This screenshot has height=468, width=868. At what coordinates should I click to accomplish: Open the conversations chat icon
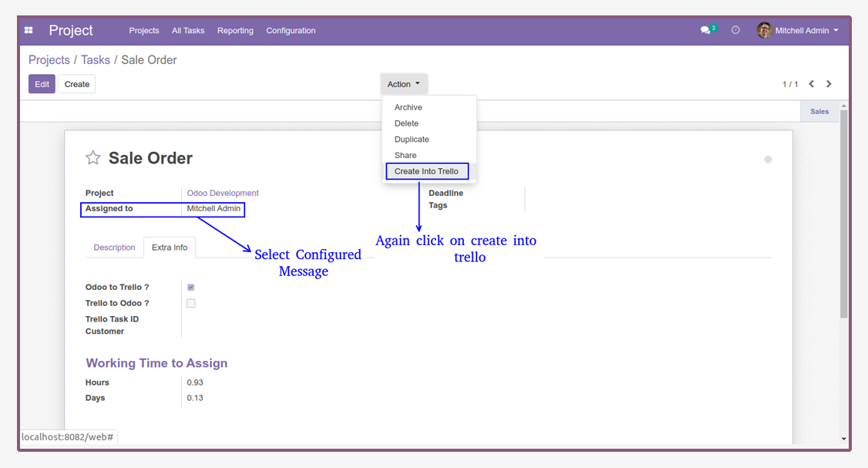[705, 31]
